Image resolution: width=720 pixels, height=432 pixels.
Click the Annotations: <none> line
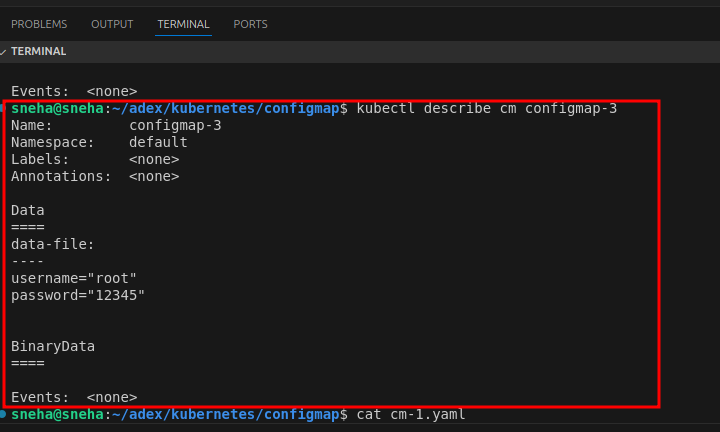(x=95, y=176)
